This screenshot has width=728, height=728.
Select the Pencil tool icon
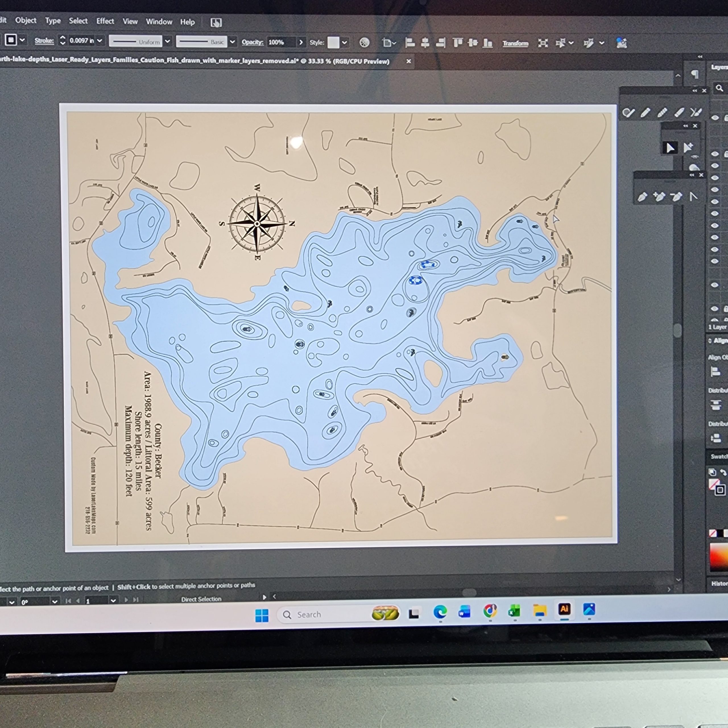[645, 112]
